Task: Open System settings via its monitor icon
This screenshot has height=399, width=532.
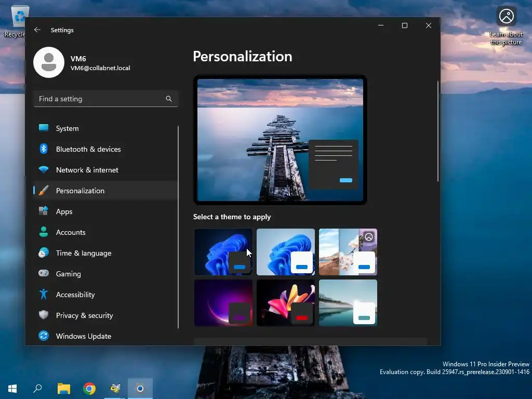Action: point(44,128)
